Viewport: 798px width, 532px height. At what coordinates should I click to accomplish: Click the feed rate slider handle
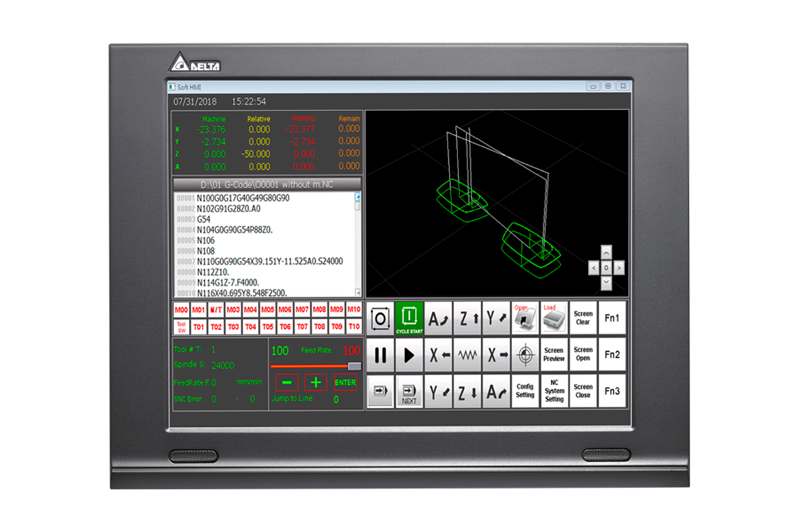354,366
